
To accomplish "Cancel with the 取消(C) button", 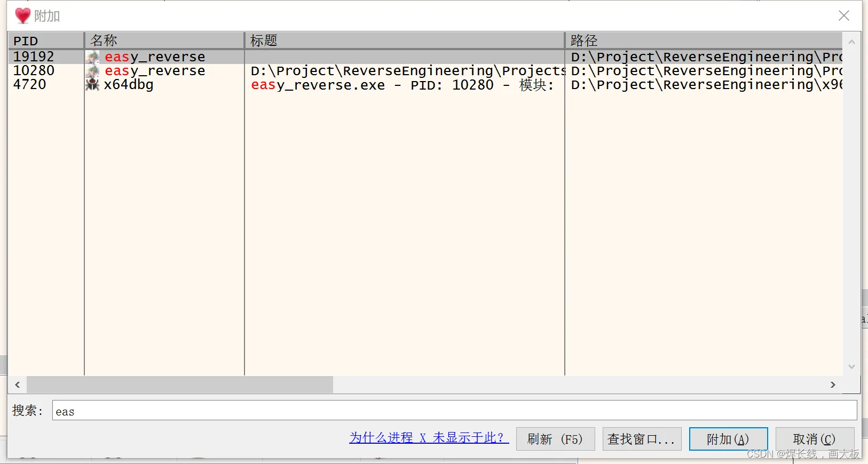I will pyautogui.click(x=814, y=439).
